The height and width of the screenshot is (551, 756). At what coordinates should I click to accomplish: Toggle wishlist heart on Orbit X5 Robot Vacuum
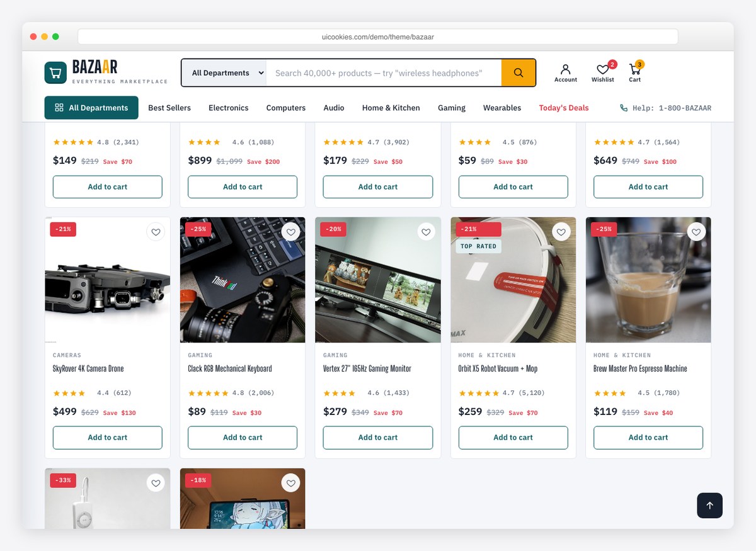click(x=561, y=232)
